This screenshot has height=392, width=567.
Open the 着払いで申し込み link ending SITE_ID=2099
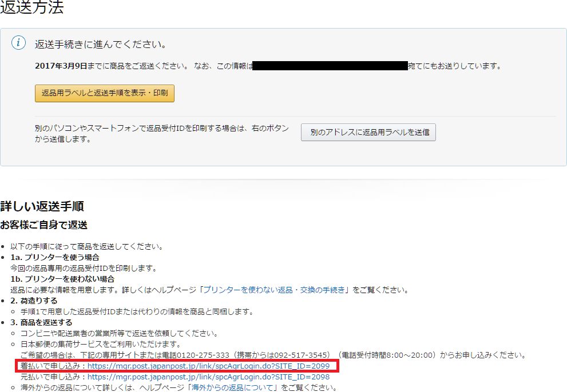(209, 366)
